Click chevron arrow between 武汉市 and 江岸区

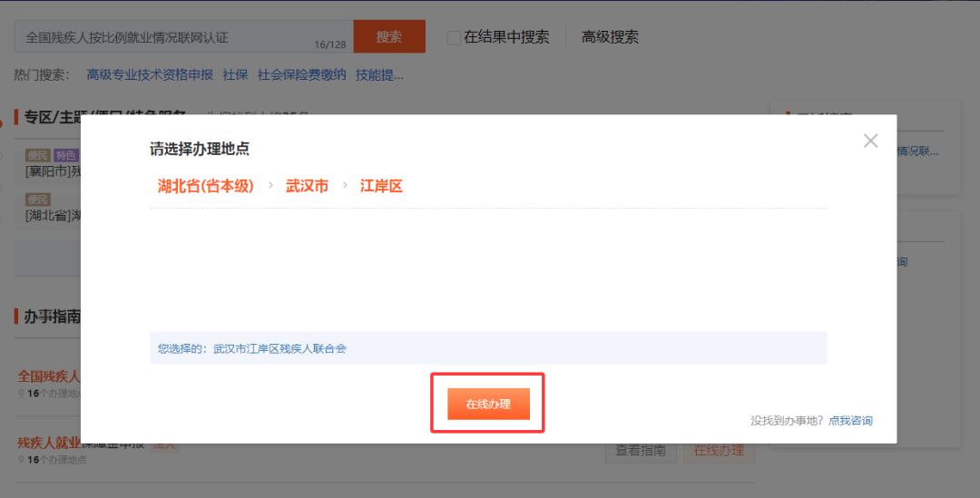click(x=345, y=186)
